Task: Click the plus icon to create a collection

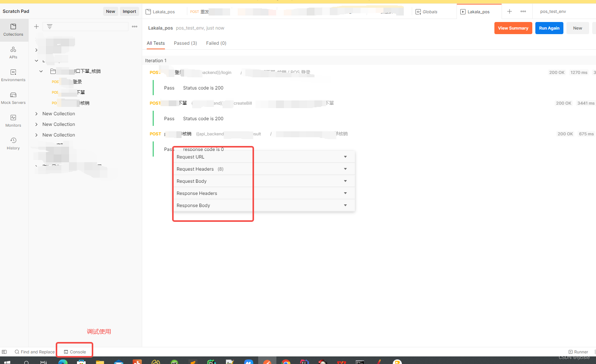Action: [x=36, y=27]
